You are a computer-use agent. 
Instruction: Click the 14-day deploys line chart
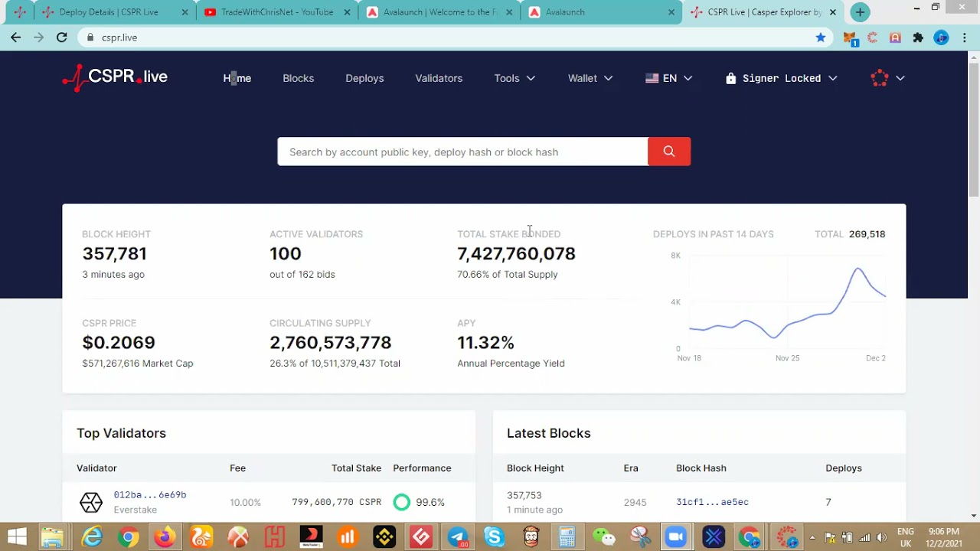tap(787, 302)
